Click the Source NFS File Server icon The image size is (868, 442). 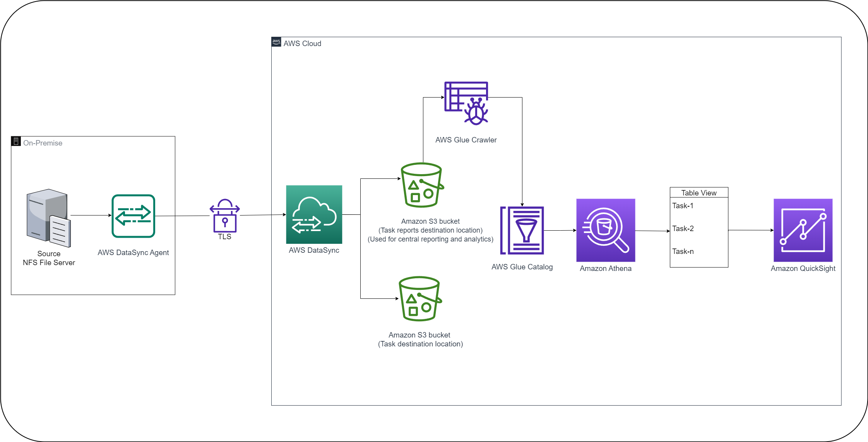click(48, 219)
